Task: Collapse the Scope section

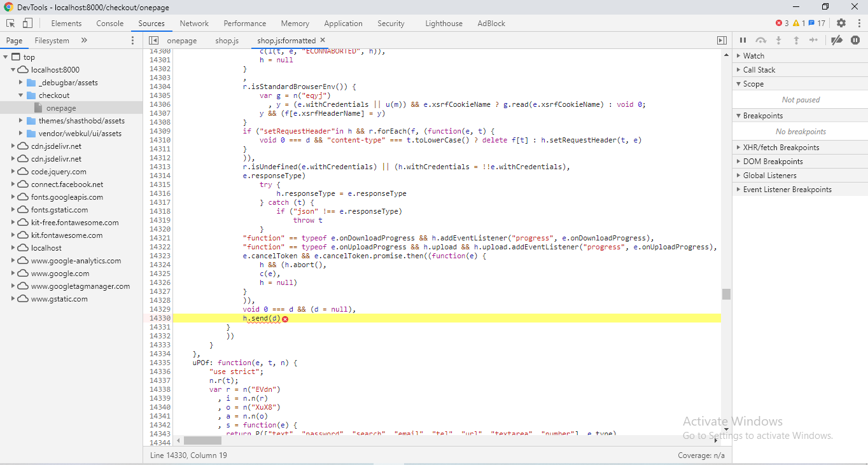Action: coord(800,84)
